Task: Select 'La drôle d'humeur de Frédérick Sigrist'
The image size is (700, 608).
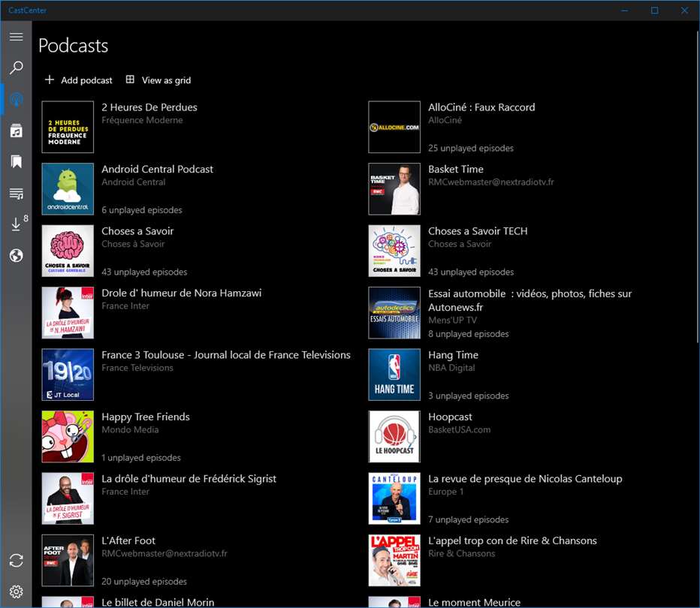Action: [189, 479]
